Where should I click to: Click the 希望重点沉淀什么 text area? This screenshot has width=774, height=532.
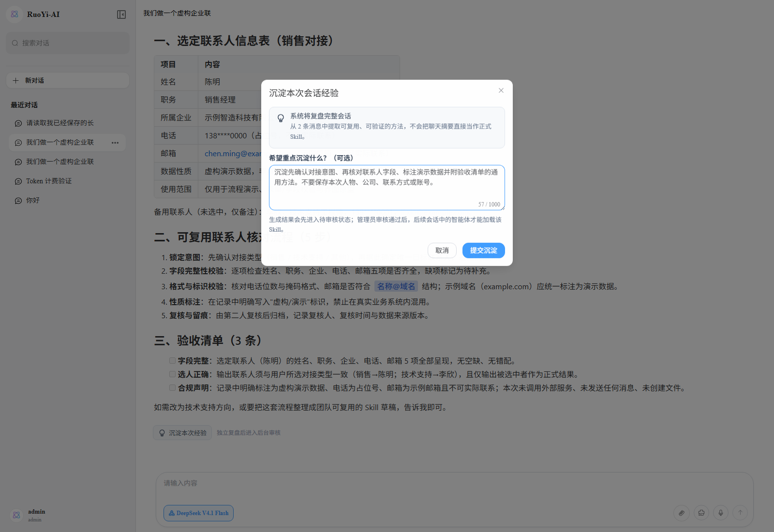click(x=387, y=188)
